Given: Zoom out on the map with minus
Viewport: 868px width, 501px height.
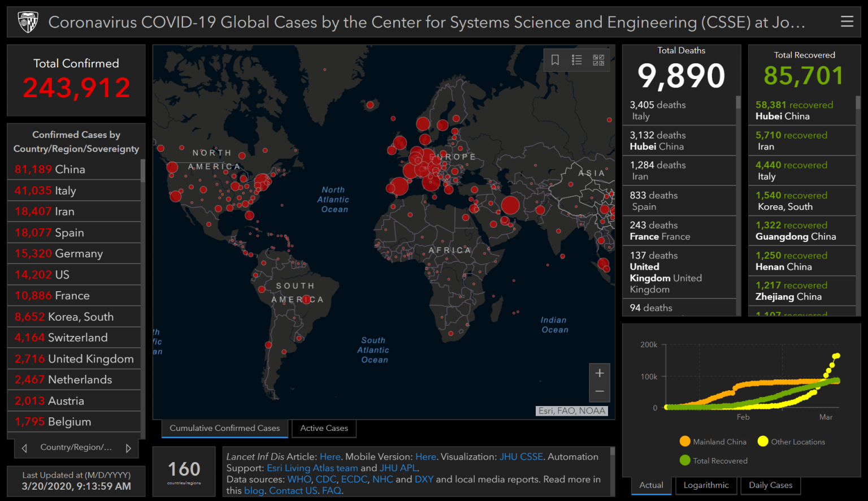Looking at the screenshot, I should click(600, 391).
